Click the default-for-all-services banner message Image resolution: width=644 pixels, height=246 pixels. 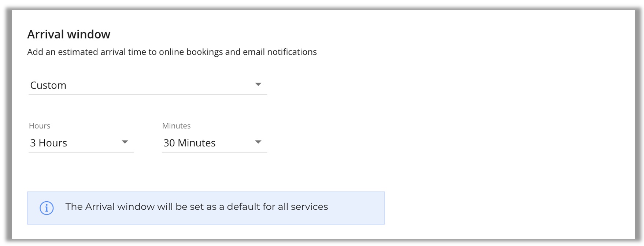(x=196, y=207)
